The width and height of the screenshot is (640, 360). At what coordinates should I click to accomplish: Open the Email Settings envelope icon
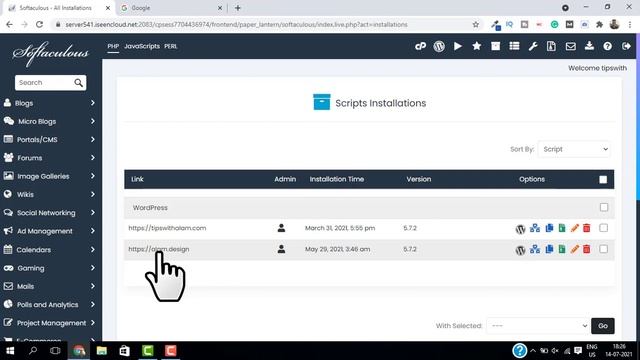(x=570, y=46)
